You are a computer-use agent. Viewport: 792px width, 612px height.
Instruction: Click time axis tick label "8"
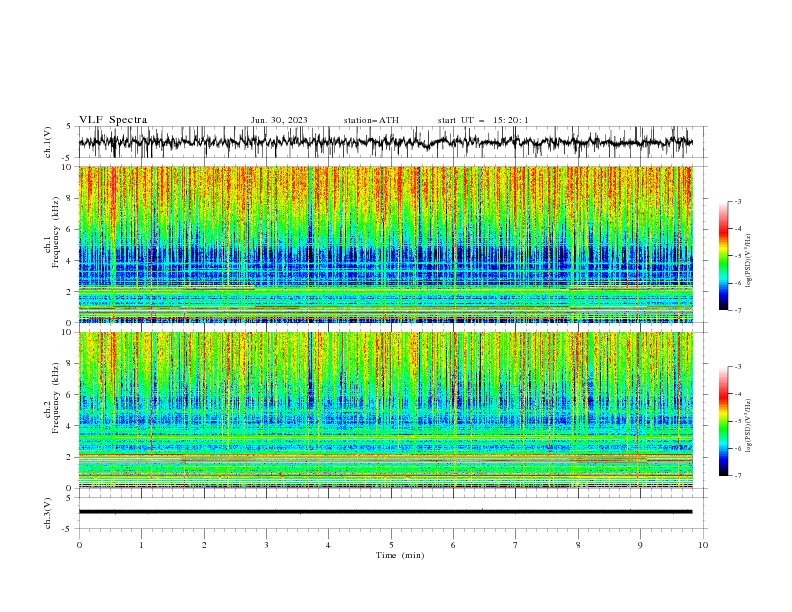pyautogui.click(x=578, y=545)
